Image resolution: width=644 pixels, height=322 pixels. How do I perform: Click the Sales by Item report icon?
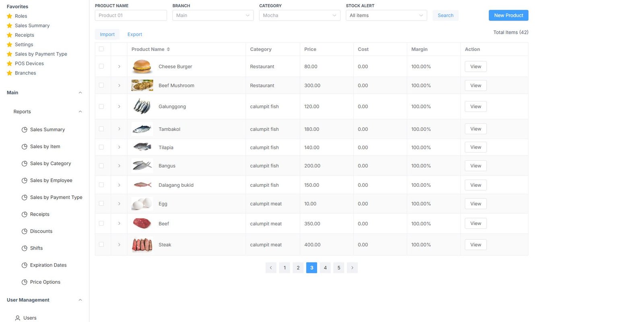24,147
